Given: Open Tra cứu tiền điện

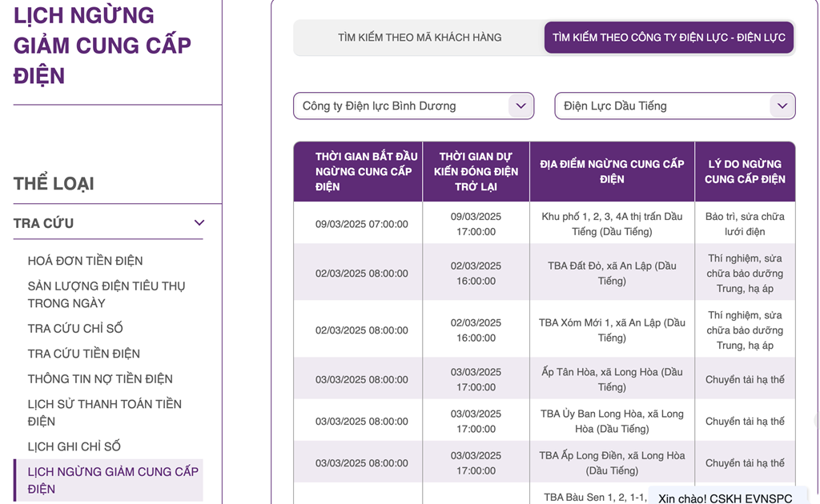Looking at the screenshot, I should (83, 354).
